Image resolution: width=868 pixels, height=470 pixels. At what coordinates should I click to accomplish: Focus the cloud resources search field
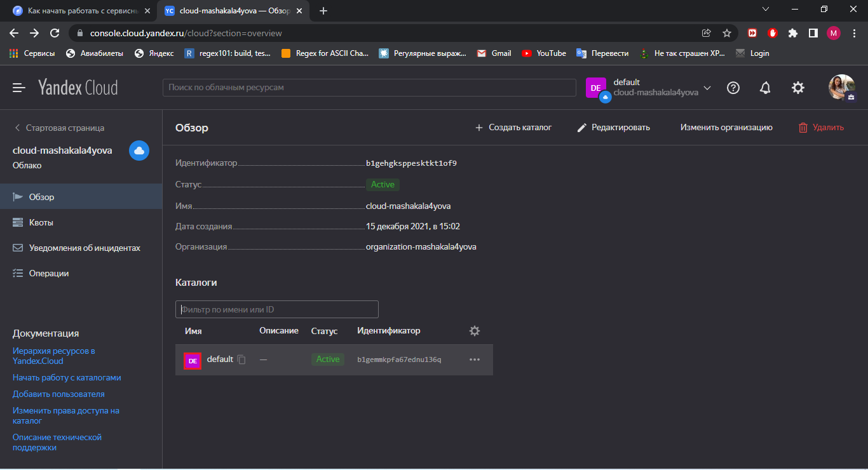click(369, 88)
